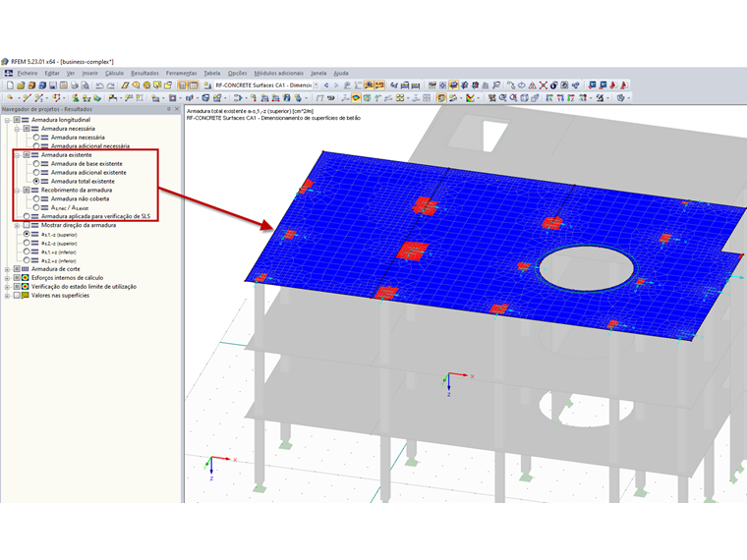Screen dimensions: 747x560
Task: Open the RF-CONCRETE Surfaces CA1 dropdown
Action: click(316, 85)
